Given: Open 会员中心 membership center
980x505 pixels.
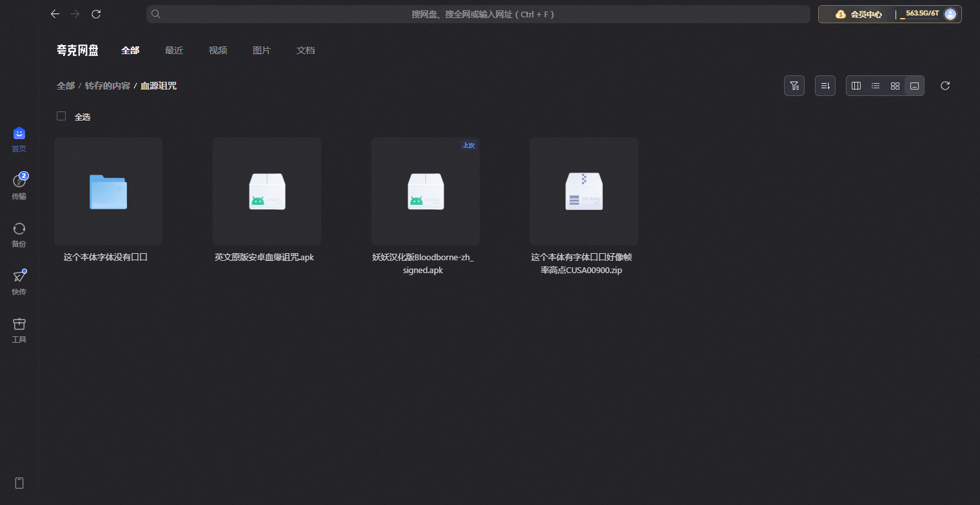Looking at the screenshot, I should [859, 14].
